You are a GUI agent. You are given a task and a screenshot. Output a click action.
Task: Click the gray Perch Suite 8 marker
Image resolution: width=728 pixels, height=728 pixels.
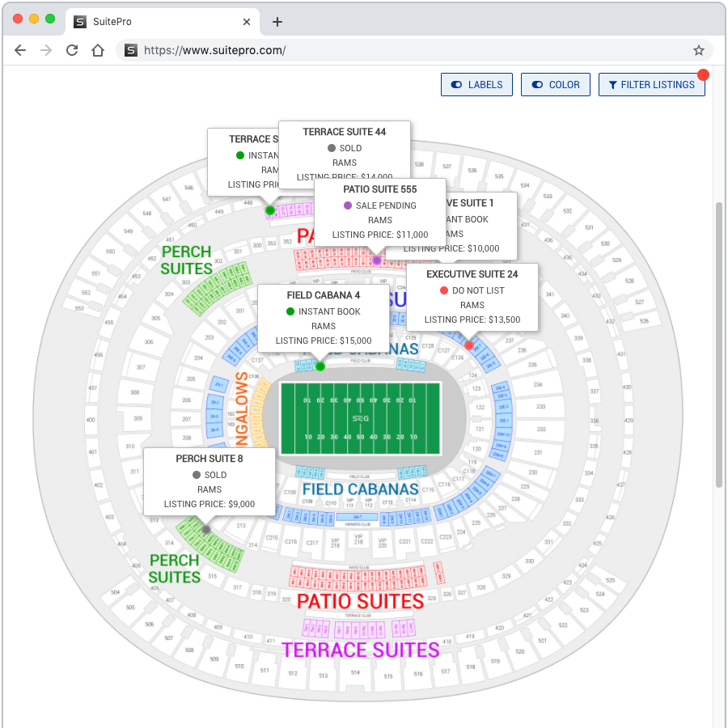click(x=206, y=530)
